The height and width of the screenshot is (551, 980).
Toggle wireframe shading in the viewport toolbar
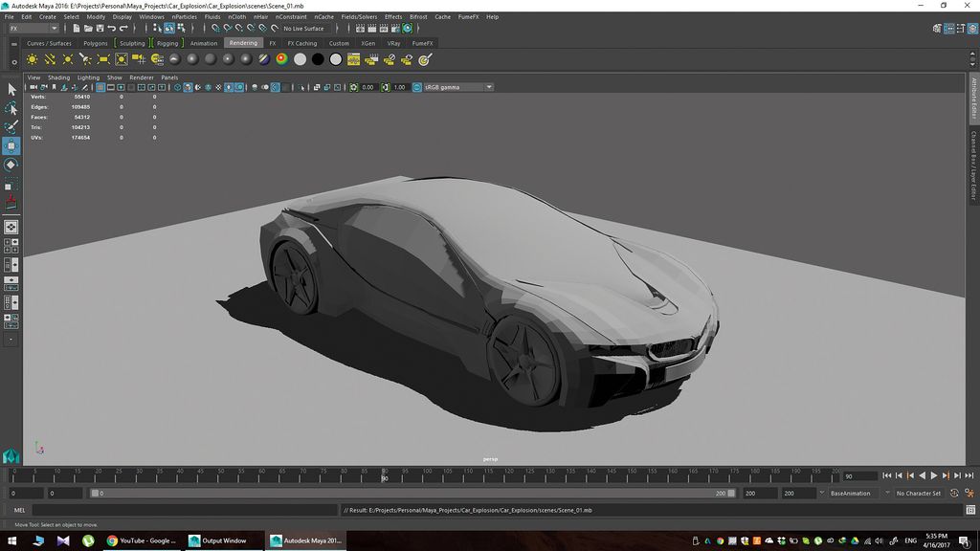(177, 86)
